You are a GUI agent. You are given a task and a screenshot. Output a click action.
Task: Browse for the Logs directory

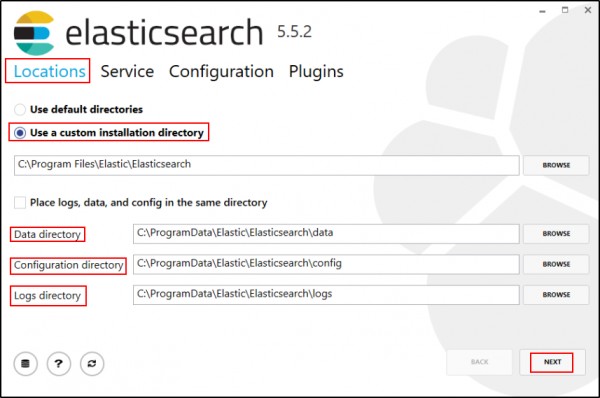tap(556, 295)
